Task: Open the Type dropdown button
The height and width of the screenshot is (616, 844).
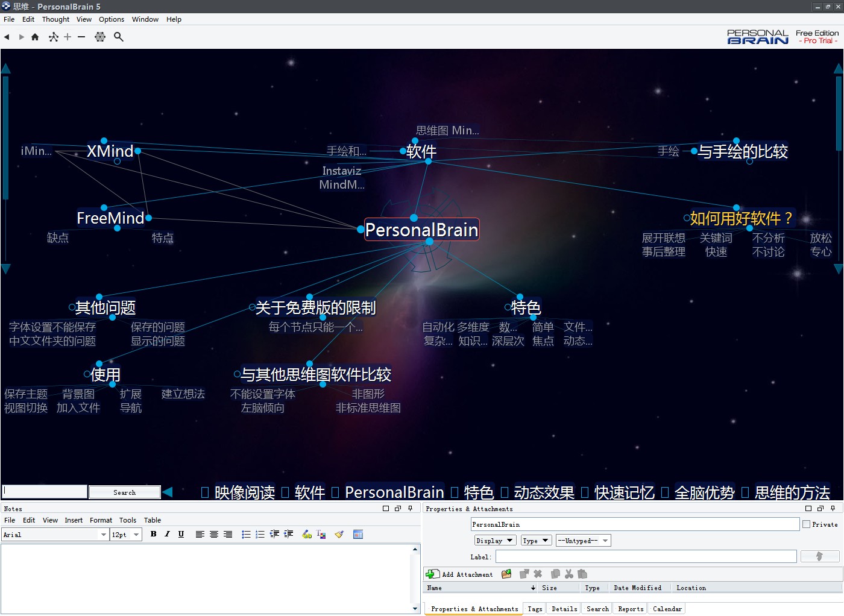Action: (536, 541)
